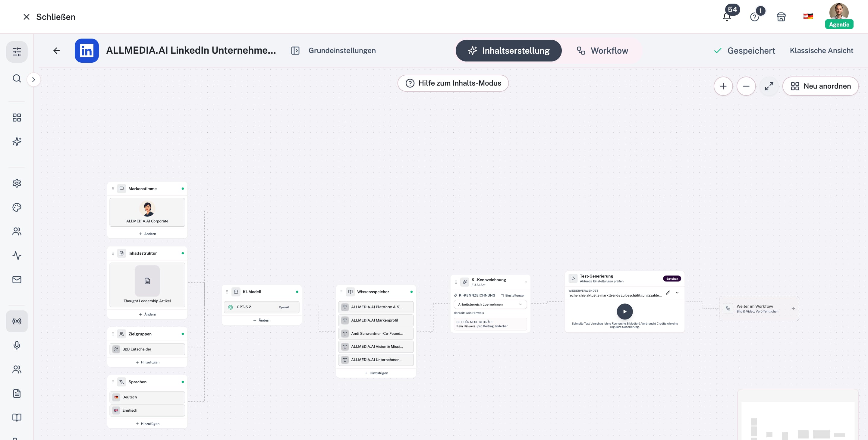Select the Thought Leadership Artikel card
868x440 pixels.
147,285
